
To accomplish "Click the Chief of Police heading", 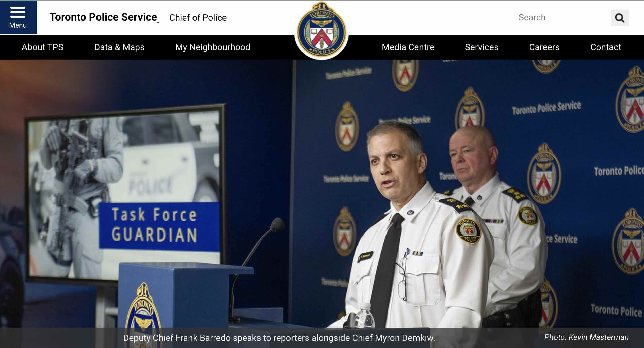I will pyautogui.click(x=198, y=18).
